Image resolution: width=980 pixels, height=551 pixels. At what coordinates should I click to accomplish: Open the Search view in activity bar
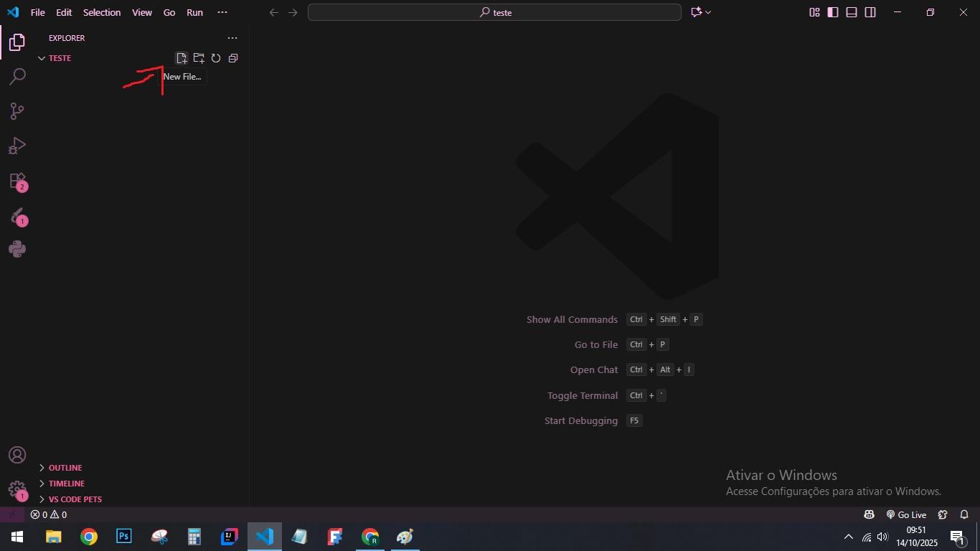coord(17,77)
